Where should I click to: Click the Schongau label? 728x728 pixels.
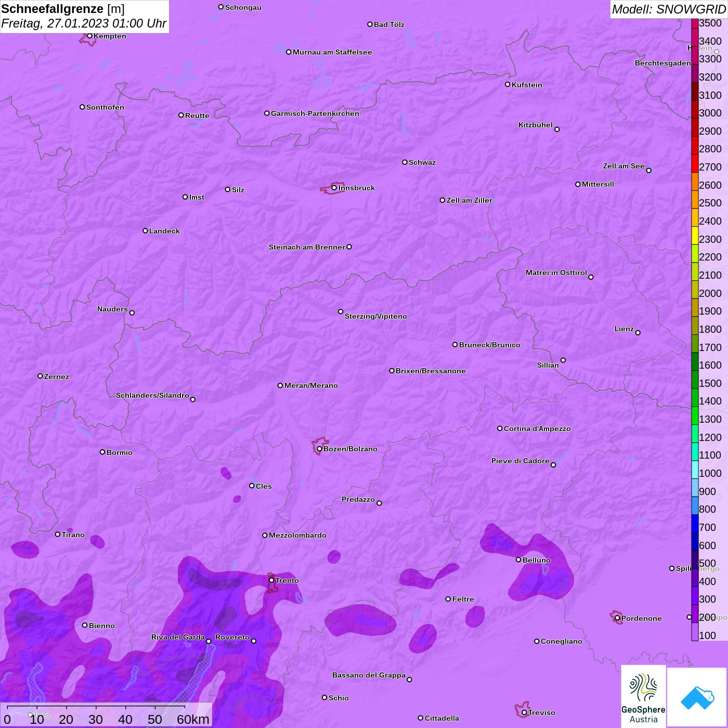coord(243,7)
